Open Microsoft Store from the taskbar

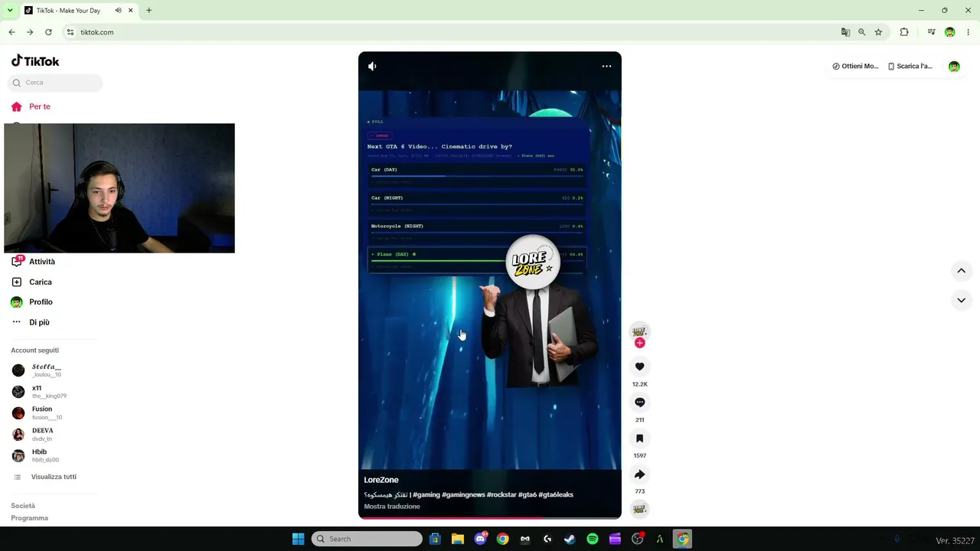tap(435, 539)
